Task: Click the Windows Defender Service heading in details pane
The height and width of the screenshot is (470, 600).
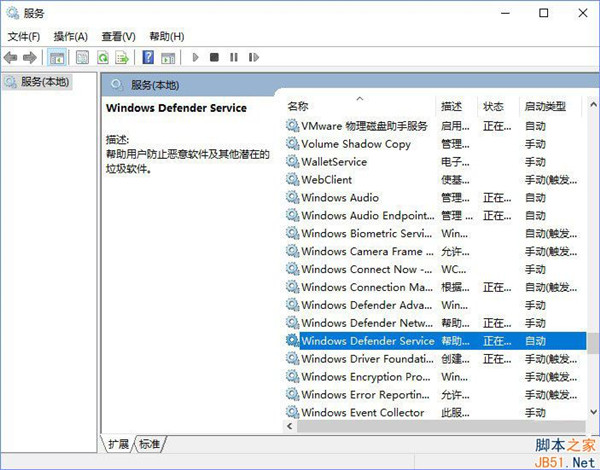Action: (176, 108)
